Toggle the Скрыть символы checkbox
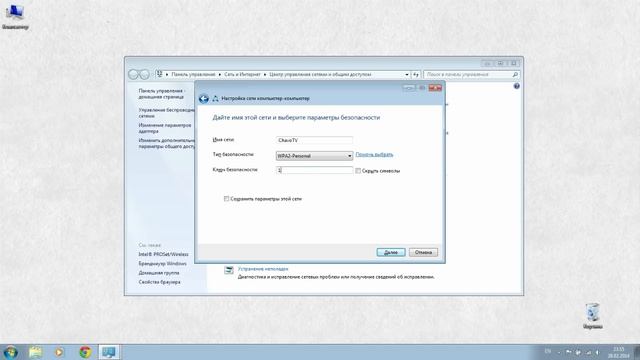This screenshot has width=640, height=360. point(358,171)
